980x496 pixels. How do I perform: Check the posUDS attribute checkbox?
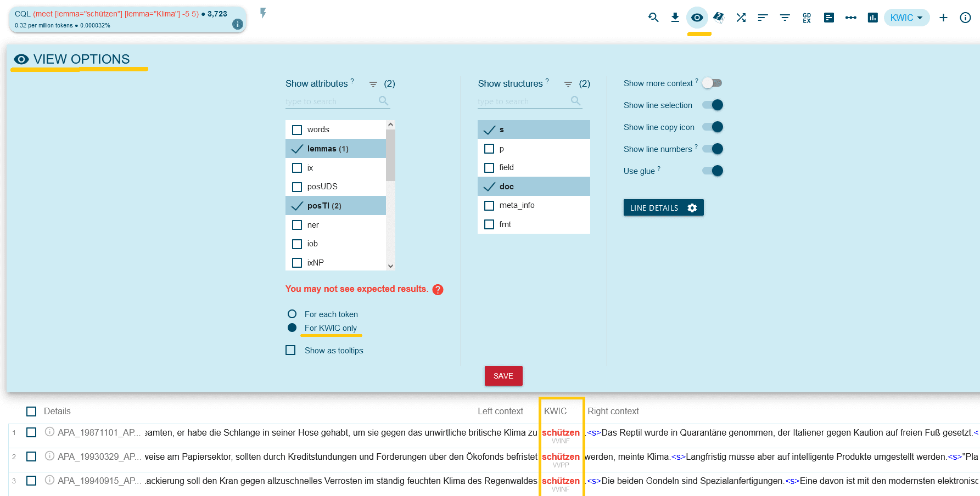click(297, 187)
